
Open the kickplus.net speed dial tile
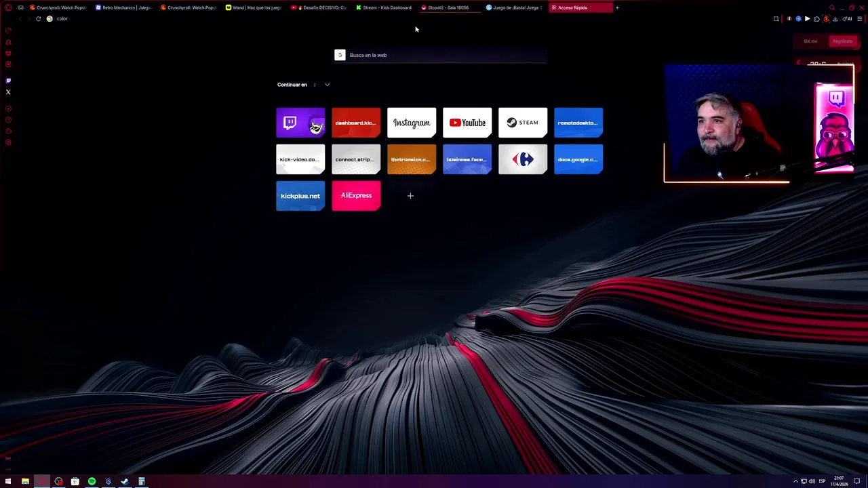click(x=300, y=196)
